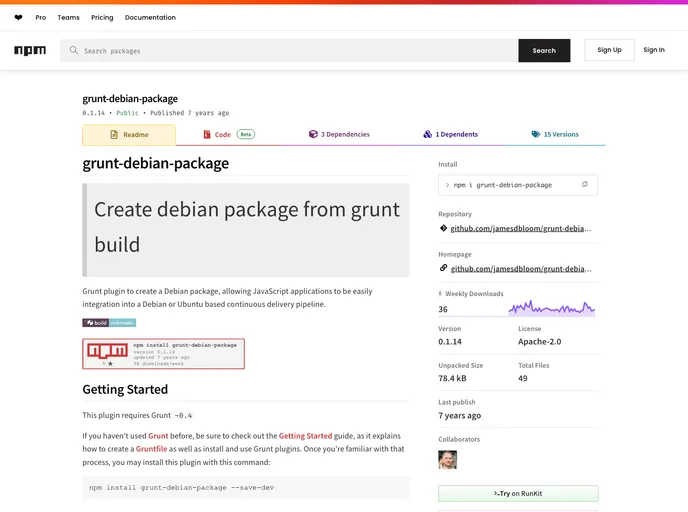This screenshot has width=688, height=512.
Task: Click the Dependents cubes icon
Action: click(x=427, y=134)
